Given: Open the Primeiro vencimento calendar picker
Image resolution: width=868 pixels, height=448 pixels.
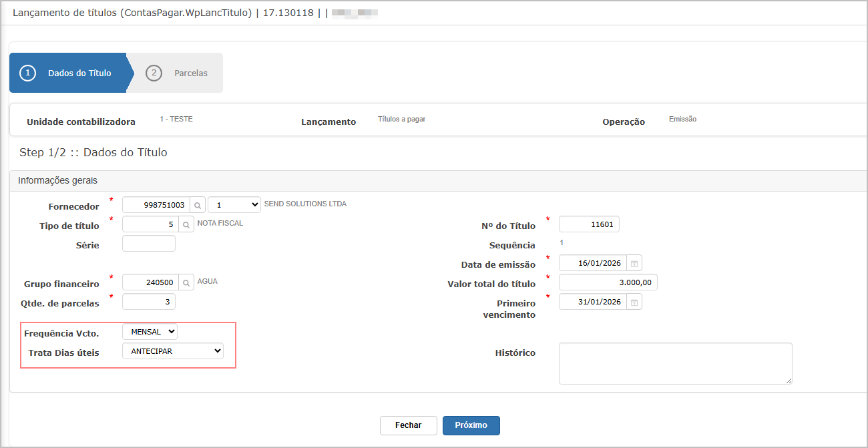Looking at the screenshot, I should pos(634,302).
